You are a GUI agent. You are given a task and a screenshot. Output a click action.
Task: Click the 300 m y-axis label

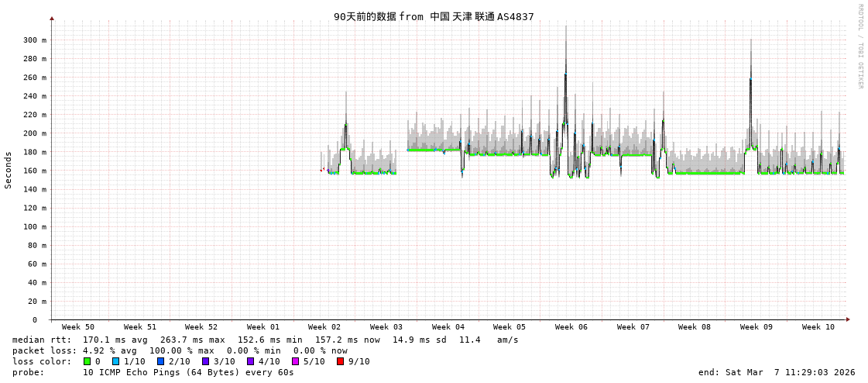pyautogui.click(x=34, y=40)
